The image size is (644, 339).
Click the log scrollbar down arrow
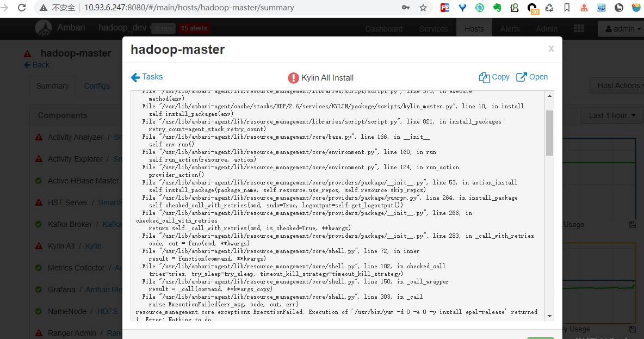[x=549, y=316]
